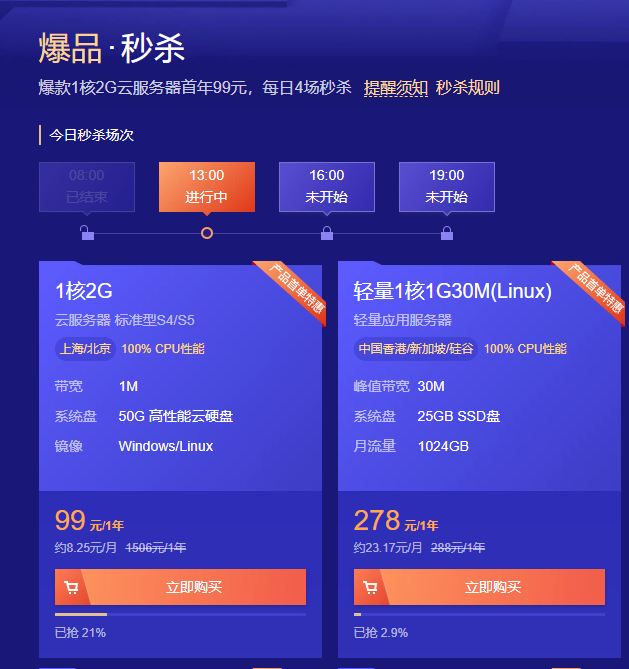Click the 轻量1核1G30M(Linux) product title
This screenshot has width=629, height=669.
point(452,291)
